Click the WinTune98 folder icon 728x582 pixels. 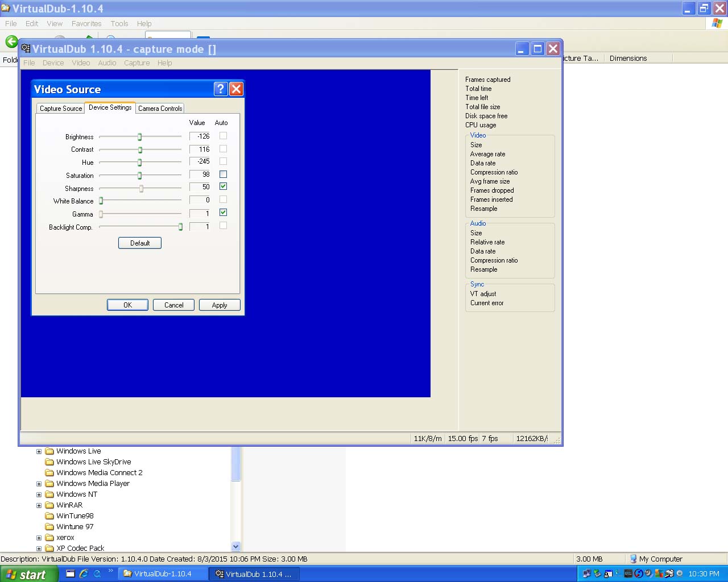tap(49, 516)
